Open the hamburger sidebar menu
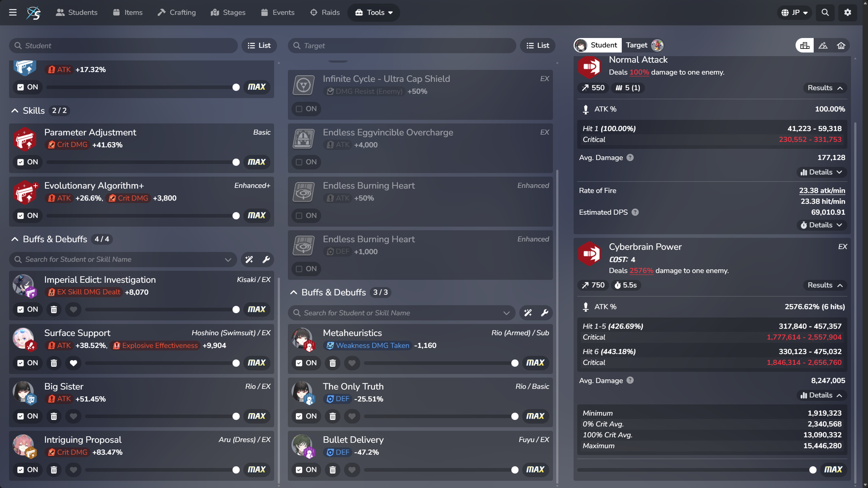The width and height of the screenshot is (868, 488). coord(13,13)
